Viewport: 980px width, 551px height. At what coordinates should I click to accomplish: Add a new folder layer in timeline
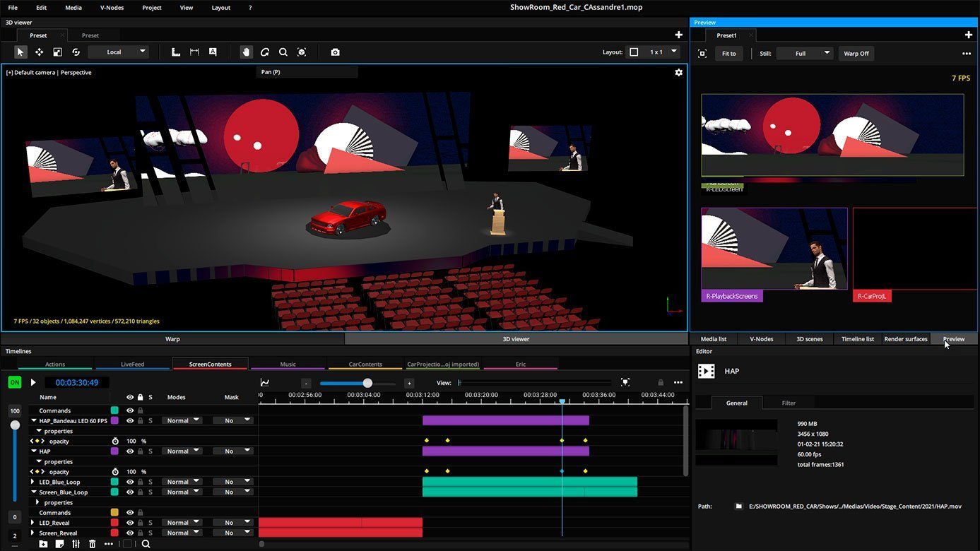pos(43,544)
